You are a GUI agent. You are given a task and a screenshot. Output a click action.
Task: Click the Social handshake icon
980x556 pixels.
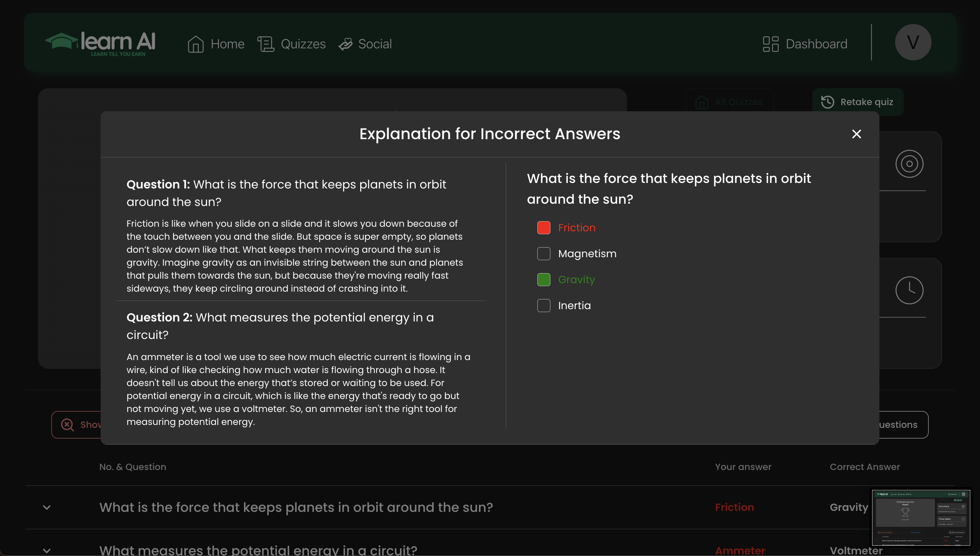pos(346,44)
